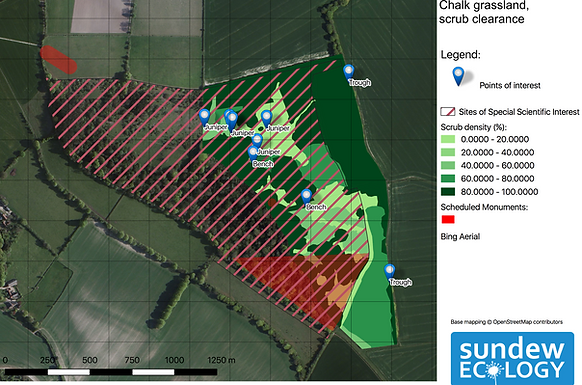Click the red Scheduled Monuments legend swatch
582x385 pixels.
tap(448, 220)
